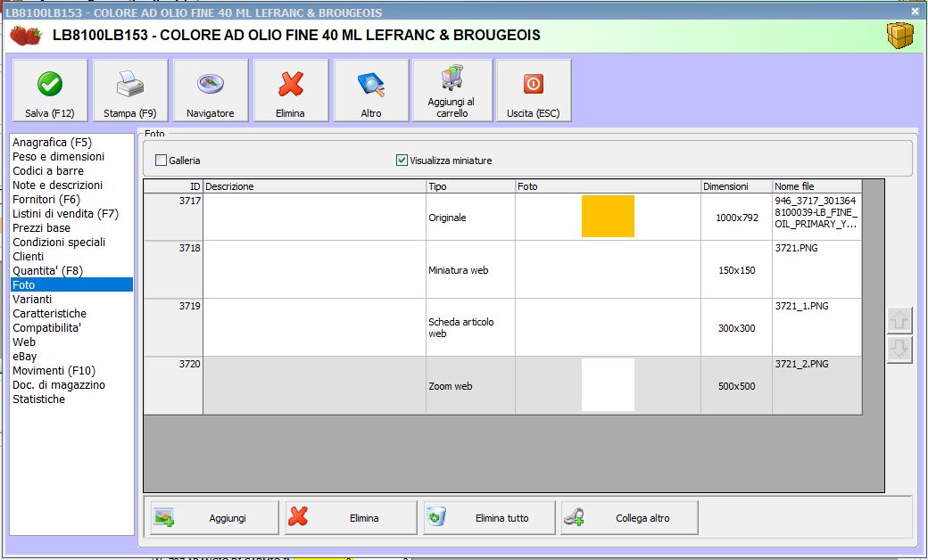
Task: Open Fornitori (F6) section
Action: (x=46, y=199)
